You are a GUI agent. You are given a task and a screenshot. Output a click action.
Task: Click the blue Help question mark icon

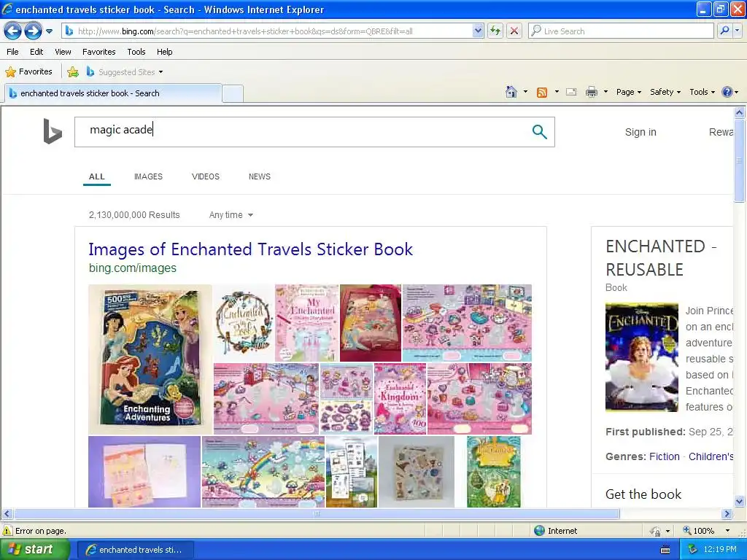click(727, 92)
